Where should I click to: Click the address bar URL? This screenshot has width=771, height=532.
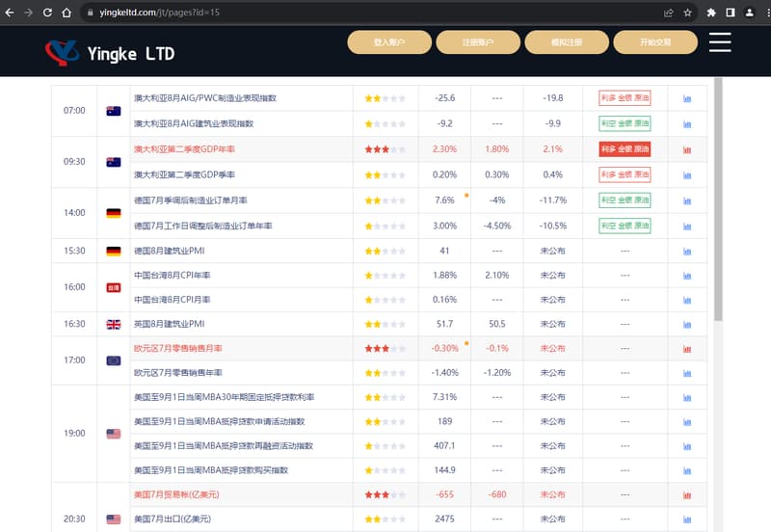[x=159, y=13]
